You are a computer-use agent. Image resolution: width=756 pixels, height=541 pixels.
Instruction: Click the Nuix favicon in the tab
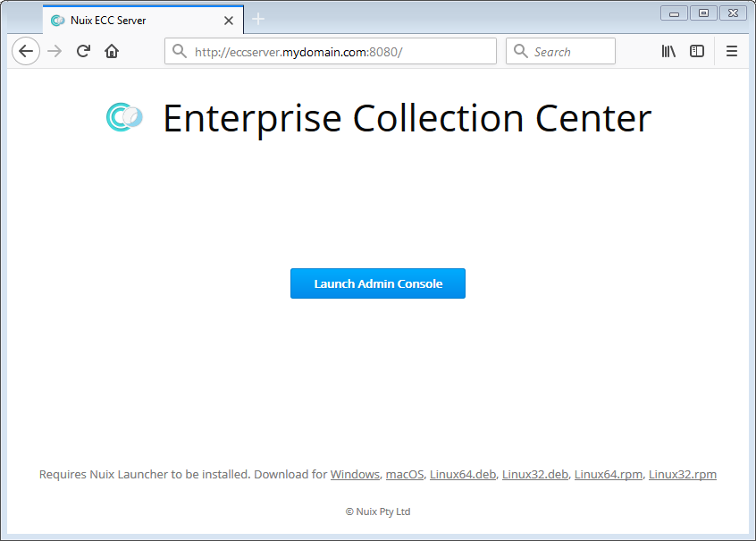58,21
